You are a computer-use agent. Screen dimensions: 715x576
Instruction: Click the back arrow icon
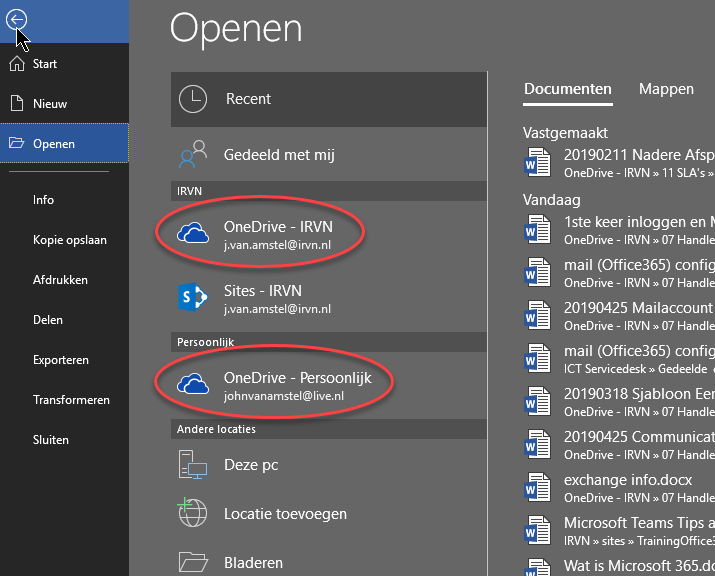point(17,20)
